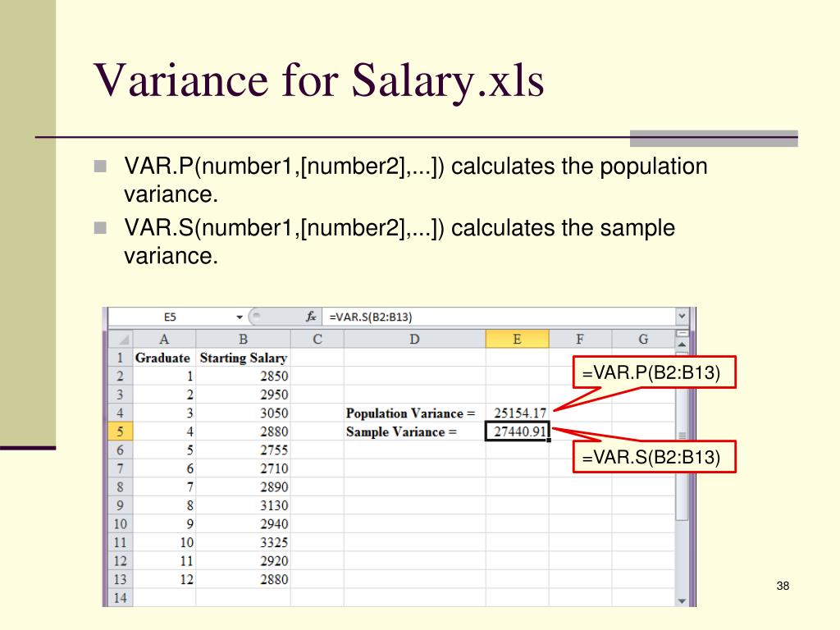Click the Starting Salary header cell

click(243, 358)
